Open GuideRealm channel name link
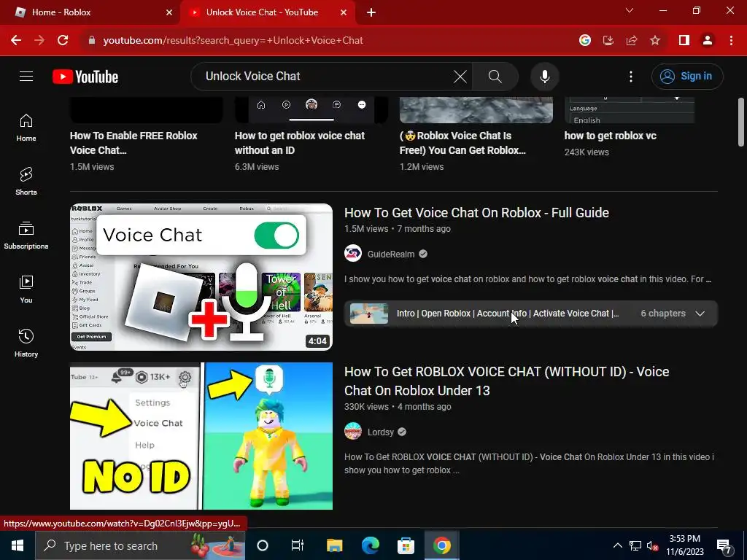747x560 pixels. click(391, 254)
